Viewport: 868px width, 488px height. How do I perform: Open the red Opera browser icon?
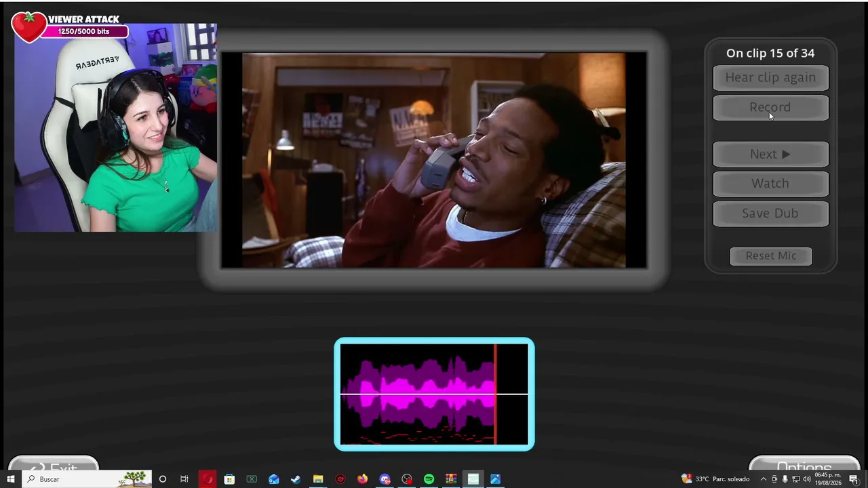click(x=207, y=479)
